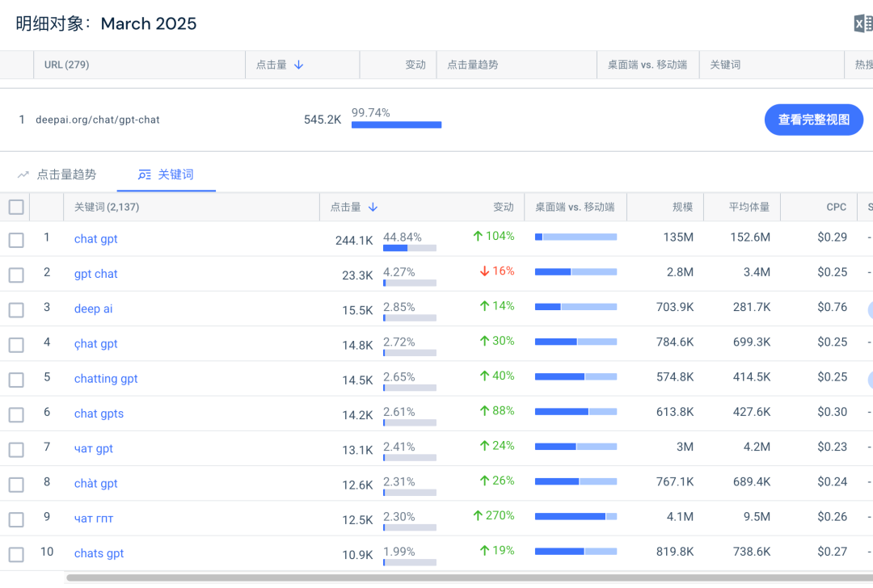Open the chats gpt keyword link
The width and height of the screenshot is (873, 588).
click(x=99, y=553)
